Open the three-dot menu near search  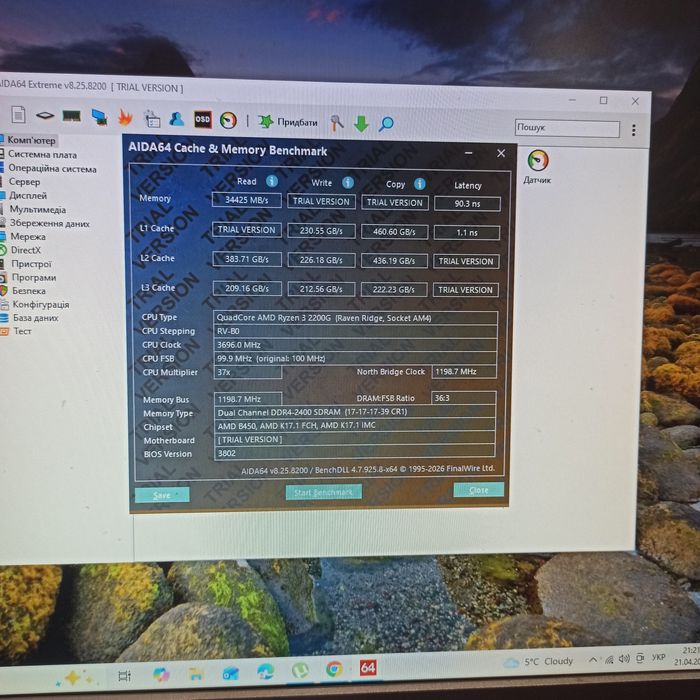tap(633, 130)
